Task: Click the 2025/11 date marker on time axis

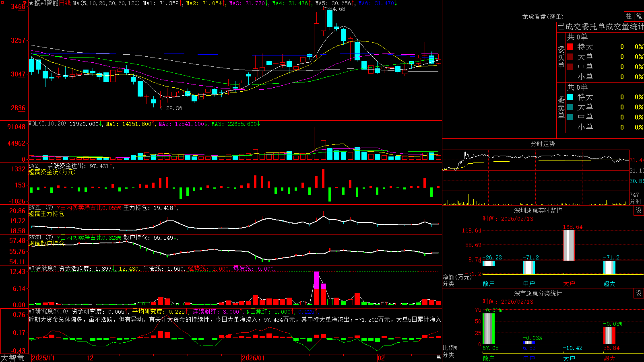Action: coord(43,358)
